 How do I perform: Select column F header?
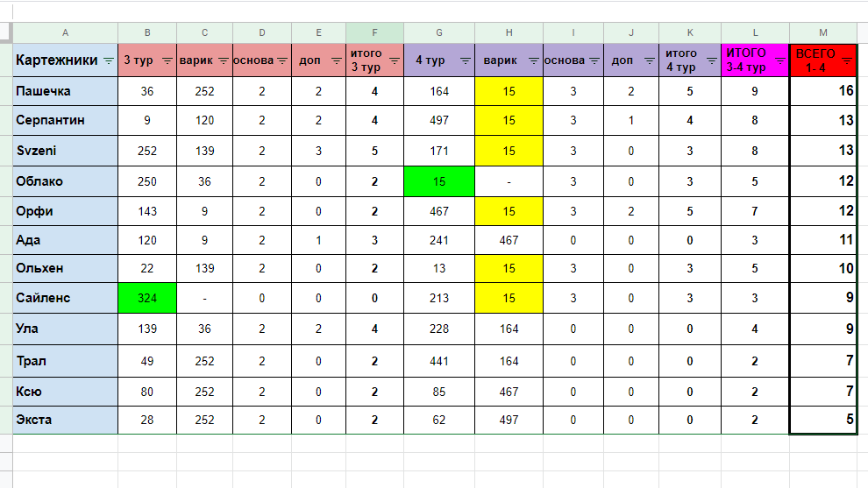pyautogui.click(x=374, y=32)
